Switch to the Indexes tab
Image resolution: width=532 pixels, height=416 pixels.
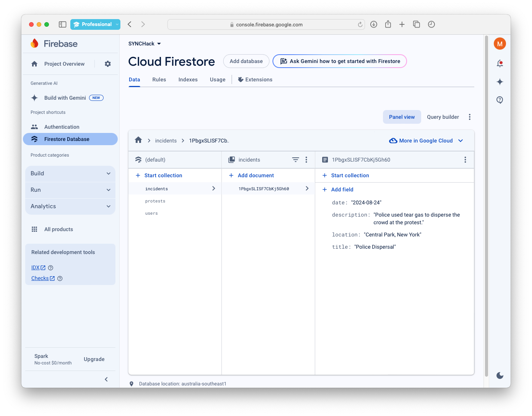click(188, 79)
